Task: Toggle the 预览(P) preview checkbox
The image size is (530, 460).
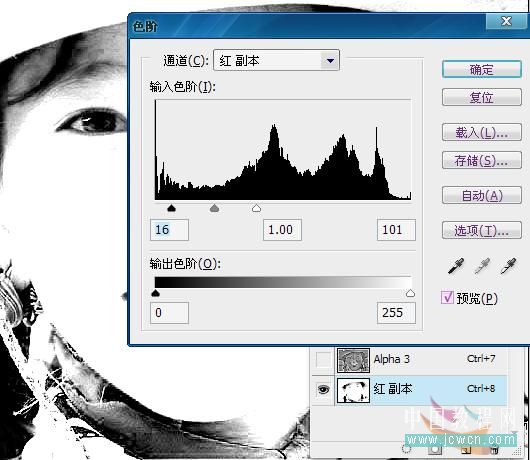Action: pos(447,298)
